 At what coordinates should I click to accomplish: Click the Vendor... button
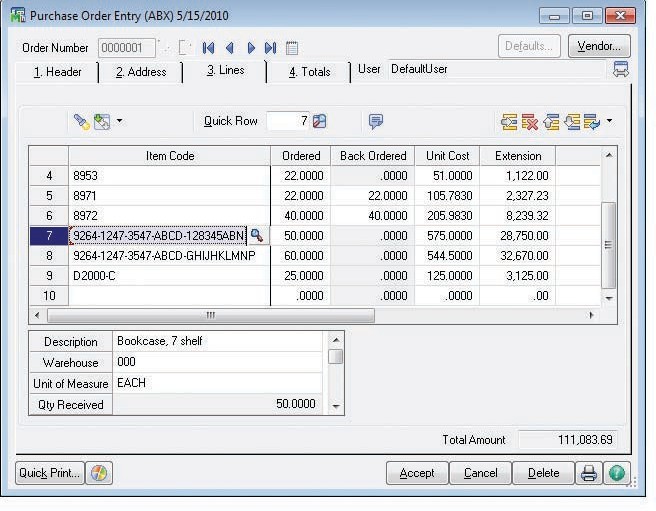[x=599, y=46]
